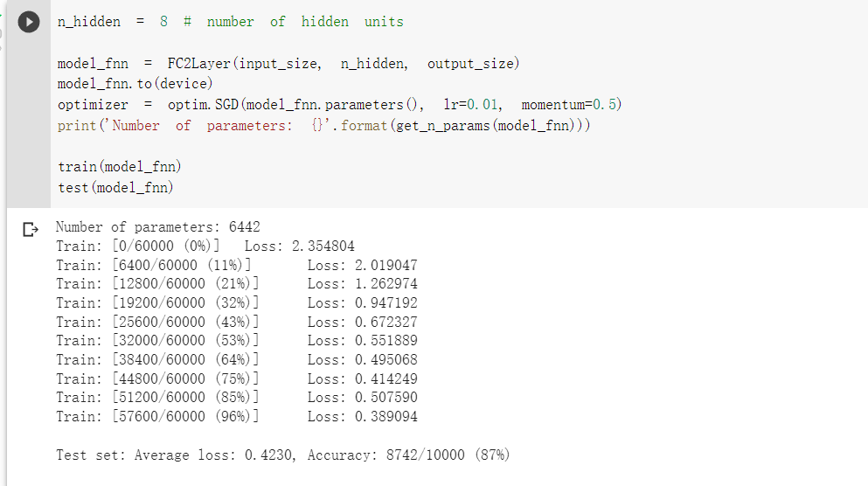Click the cell output toggle icon

pyautogui.click(x=31, y=229)
